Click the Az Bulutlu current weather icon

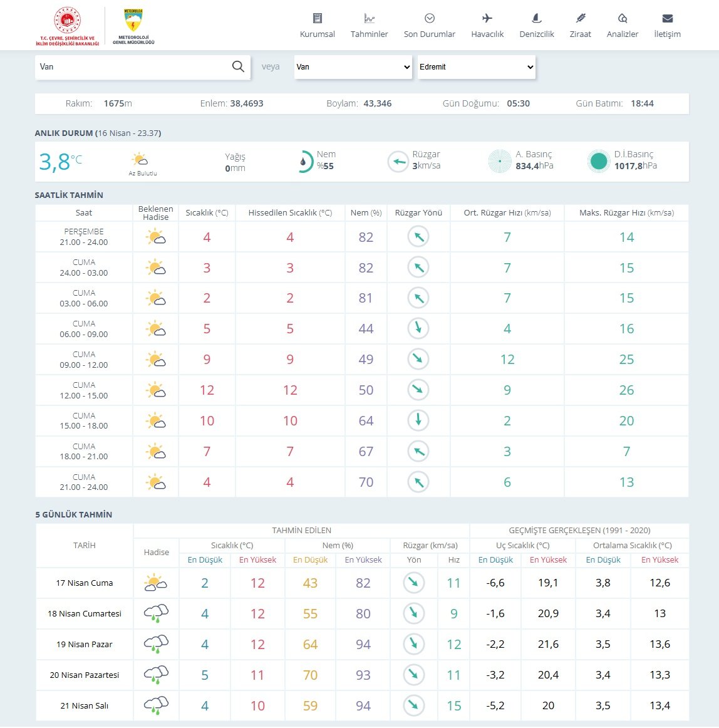(140, 159)
